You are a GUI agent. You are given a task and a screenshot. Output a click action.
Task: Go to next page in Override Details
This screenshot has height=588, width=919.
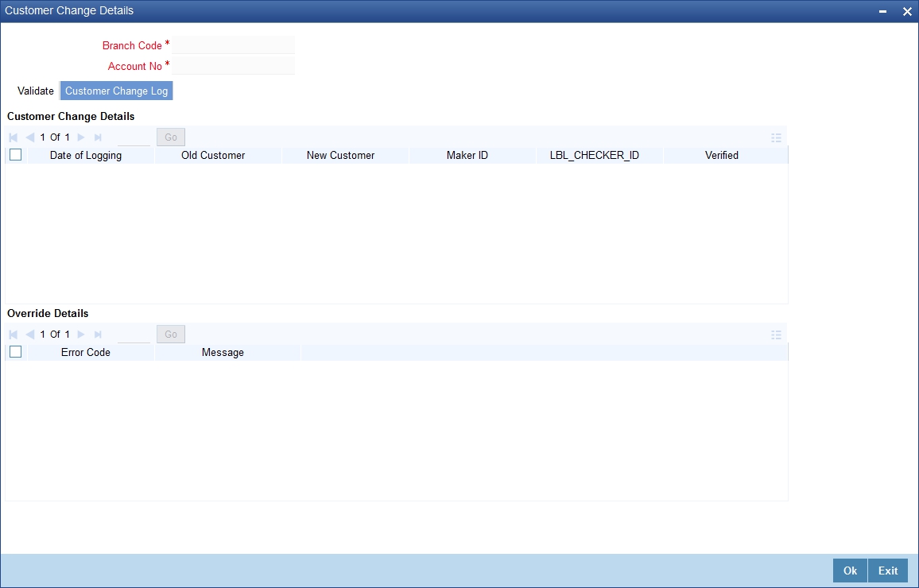coord(81,335)
